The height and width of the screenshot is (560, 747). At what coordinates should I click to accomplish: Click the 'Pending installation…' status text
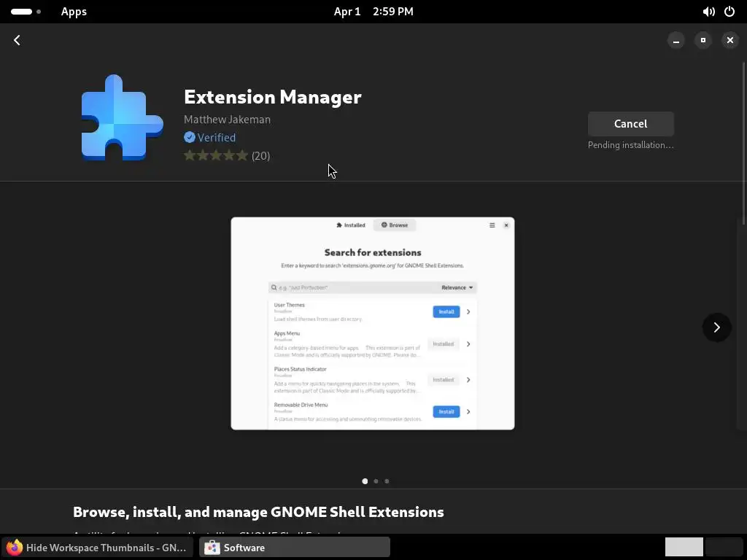(x=630, y=145)
